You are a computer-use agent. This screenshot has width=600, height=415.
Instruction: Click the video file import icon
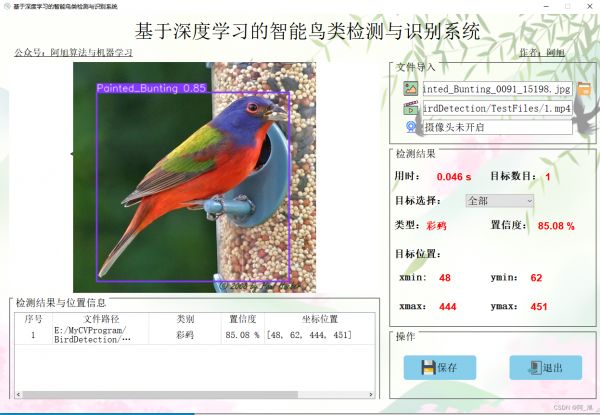click(x=410, y=108)
